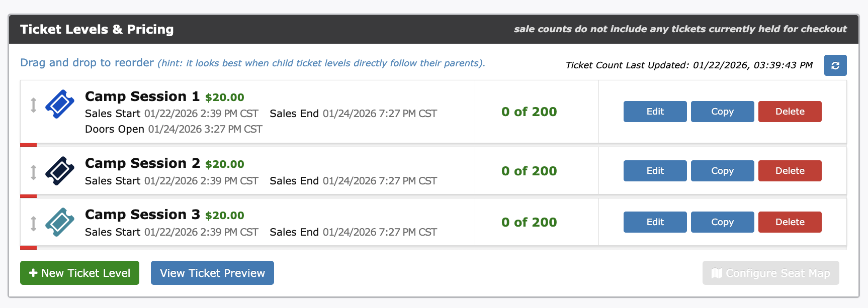
Task: Edit the Camp Session 2 ticket level
Action: (655, 171)
